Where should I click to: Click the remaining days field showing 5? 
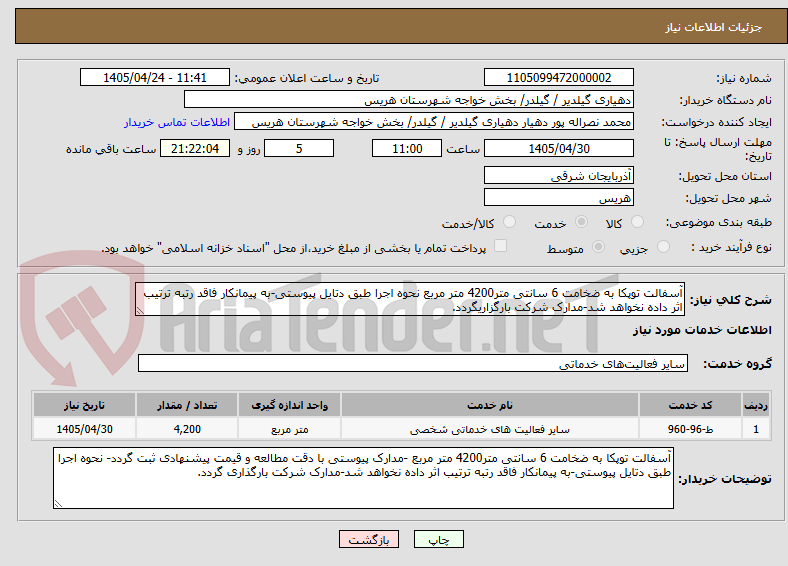point(299,148)
